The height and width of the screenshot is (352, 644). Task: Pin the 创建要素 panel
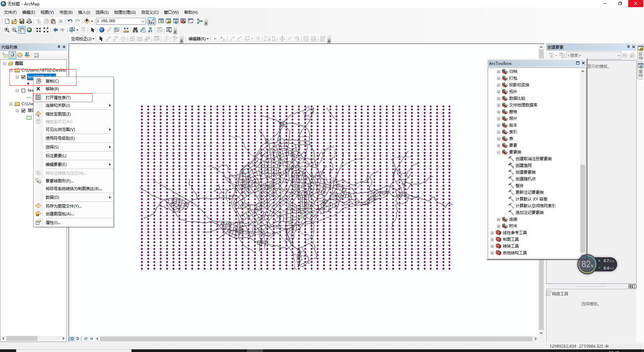tap(628, 47)
